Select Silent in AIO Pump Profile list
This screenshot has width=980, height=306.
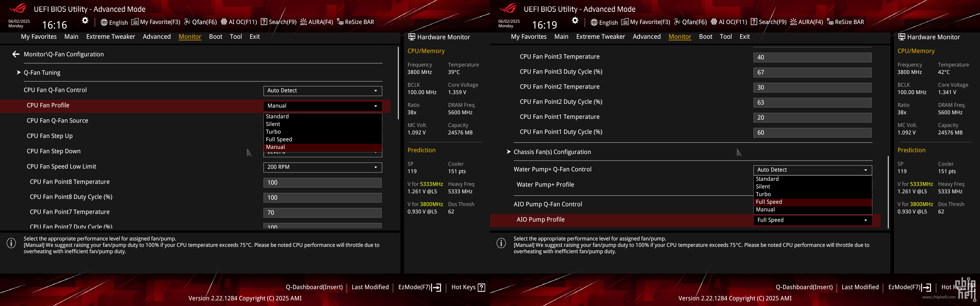[813, 187]
